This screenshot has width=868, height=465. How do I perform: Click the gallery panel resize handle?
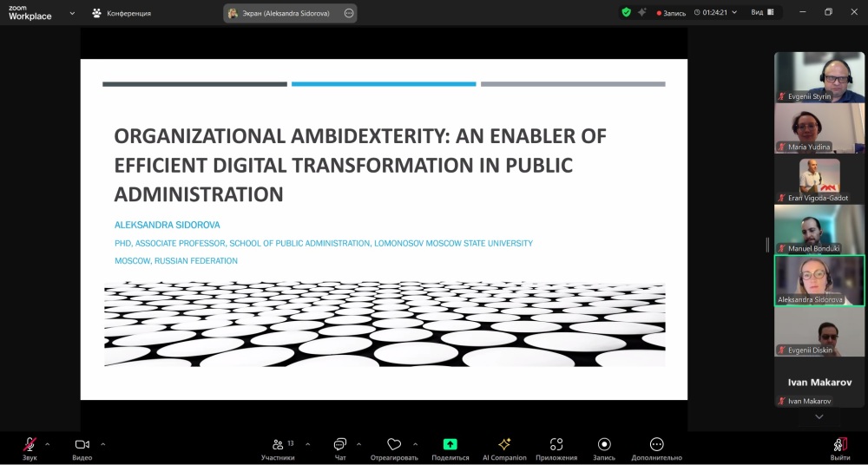tap(767, 244)
